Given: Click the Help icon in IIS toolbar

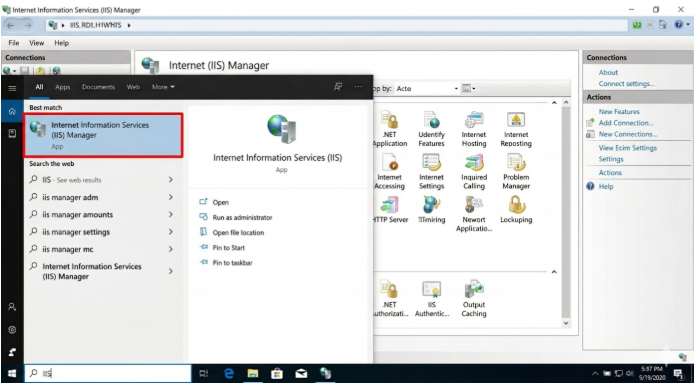Looking at the screenshot, I should tap(680, 25).
